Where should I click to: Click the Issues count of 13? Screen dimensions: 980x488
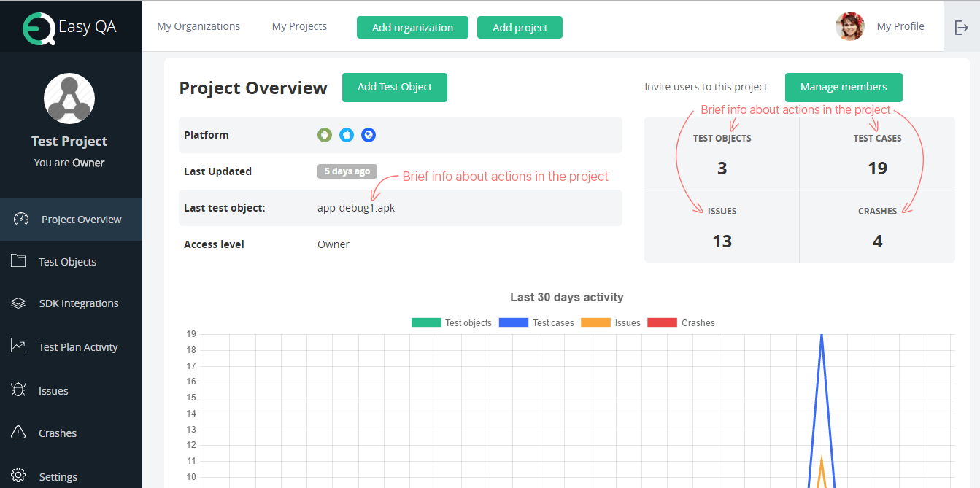[x=722, y=241]
